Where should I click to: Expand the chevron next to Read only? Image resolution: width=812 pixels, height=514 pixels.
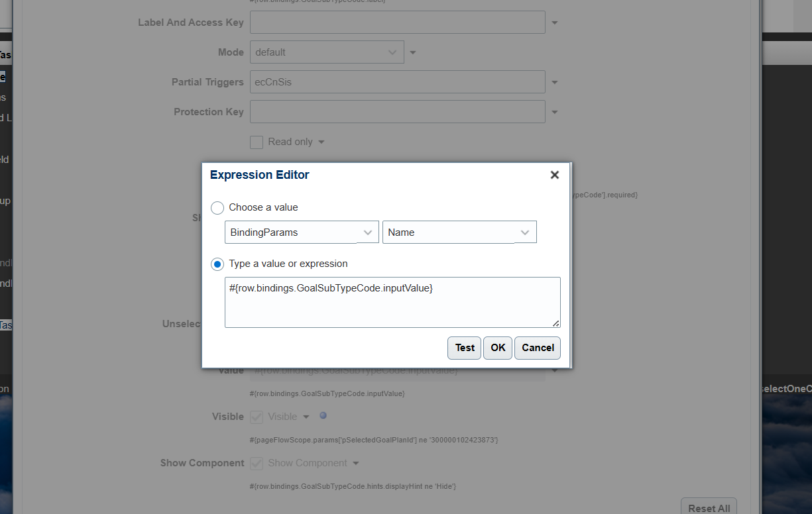tap(321, 142)
